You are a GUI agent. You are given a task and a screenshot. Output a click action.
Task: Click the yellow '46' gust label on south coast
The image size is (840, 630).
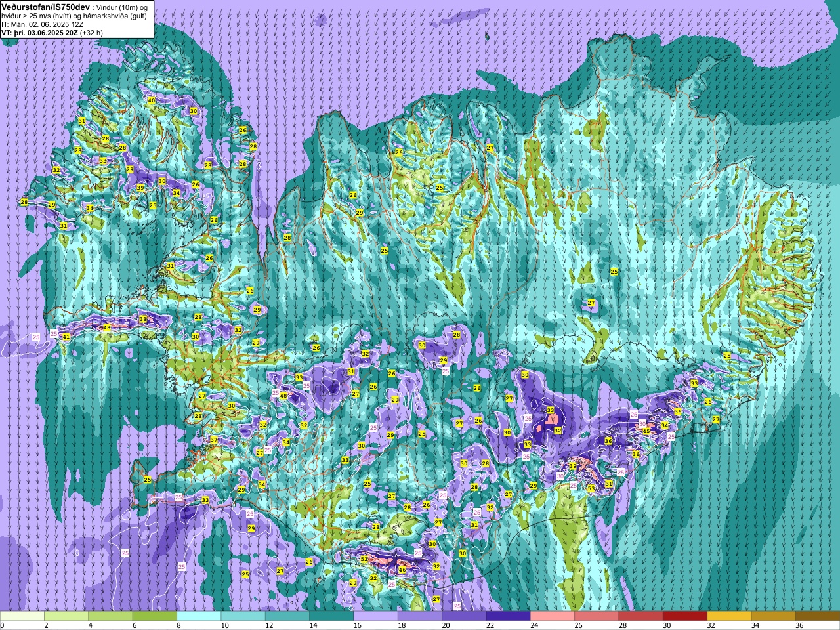(402, 570)
